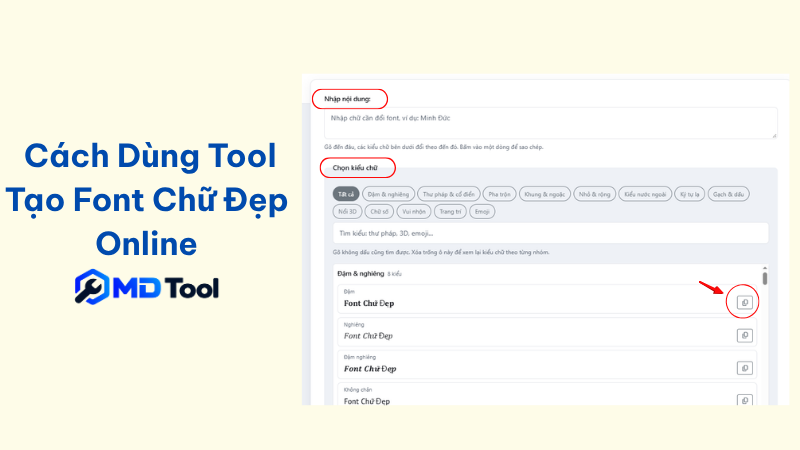
Task: Filter styles by Đậm & nghiêng chip
Action: click(388, 194)
